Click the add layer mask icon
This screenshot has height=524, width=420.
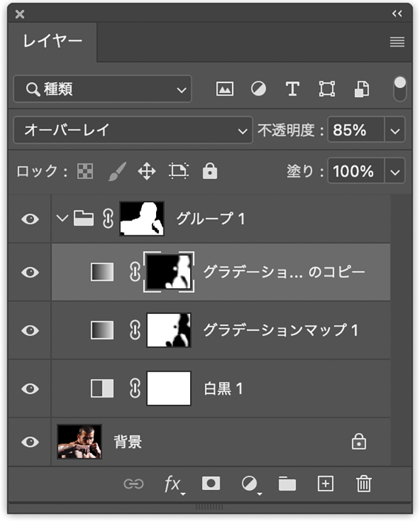point(211,483)
